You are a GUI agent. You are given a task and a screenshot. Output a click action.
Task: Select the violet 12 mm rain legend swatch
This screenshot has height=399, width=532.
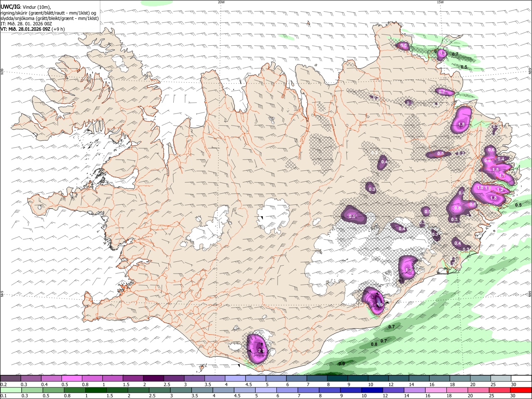[393, 390]
